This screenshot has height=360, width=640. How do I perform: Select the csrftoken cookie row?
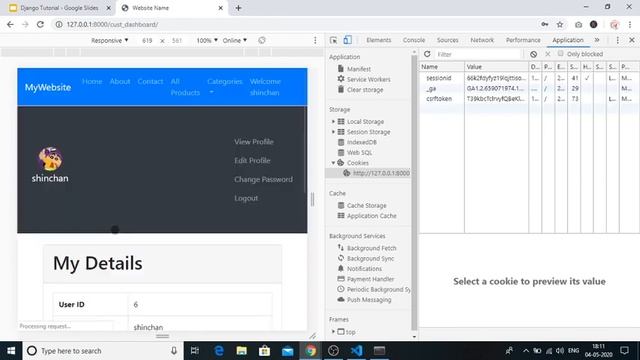pyautogui.click(x=529, y=98)
